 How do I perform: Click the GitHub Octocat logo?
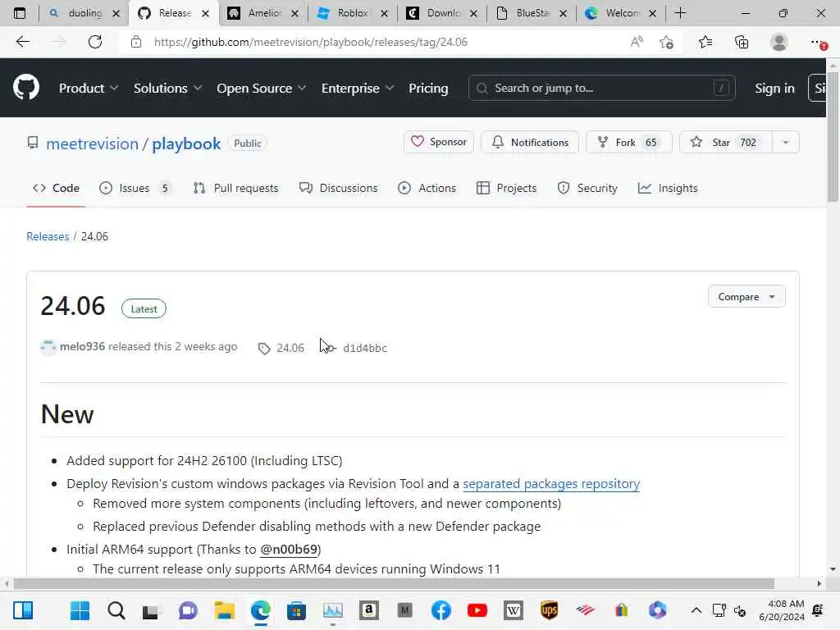pyautogui.click(x=26, y=88)
